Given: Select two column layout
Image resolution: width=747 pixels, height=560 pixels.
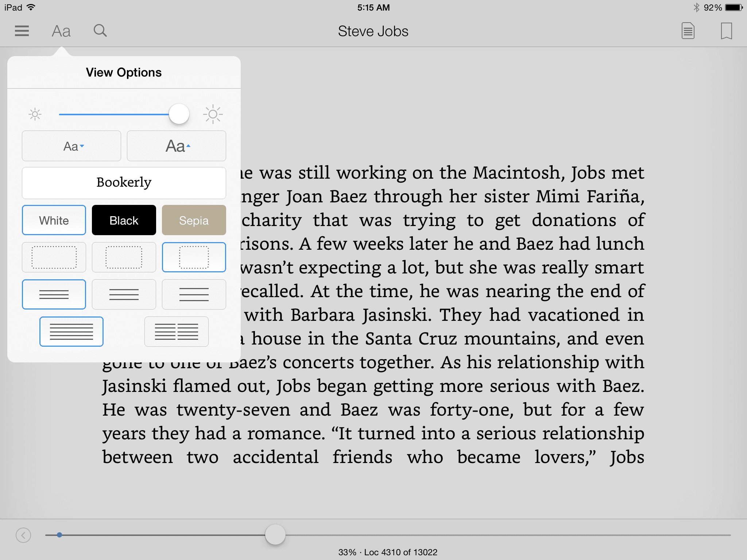Looking at the screenshot, I should (x=177, y=332).
